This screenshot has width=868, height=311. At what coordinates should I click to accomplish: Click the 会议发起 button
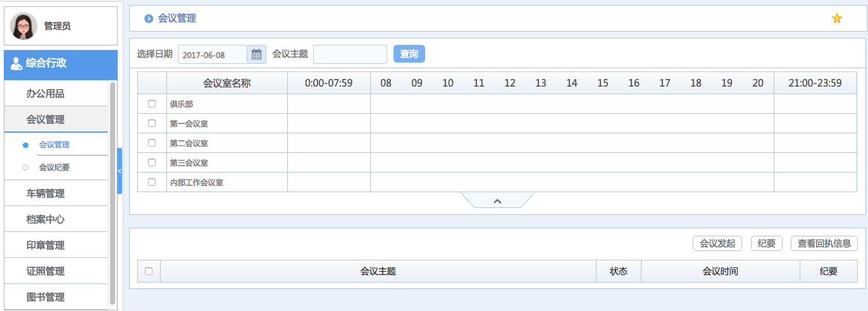717,243
